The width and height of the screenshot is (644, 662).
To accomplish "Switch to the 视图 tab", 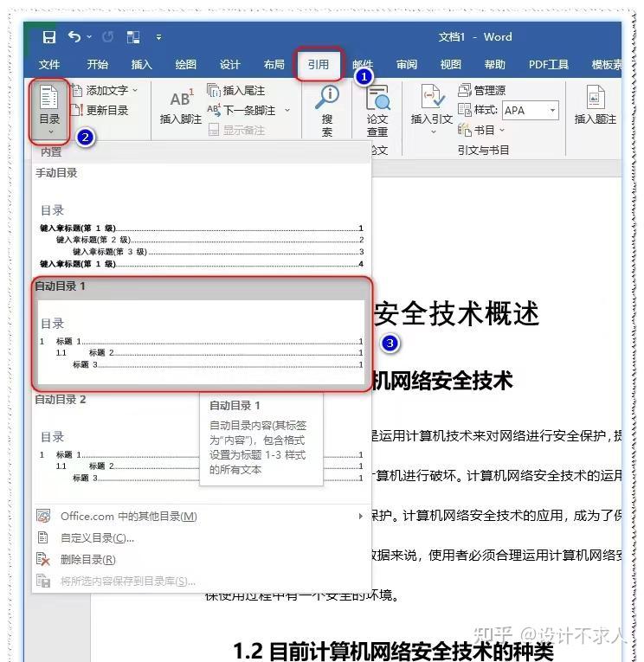I will pos(451,65).
